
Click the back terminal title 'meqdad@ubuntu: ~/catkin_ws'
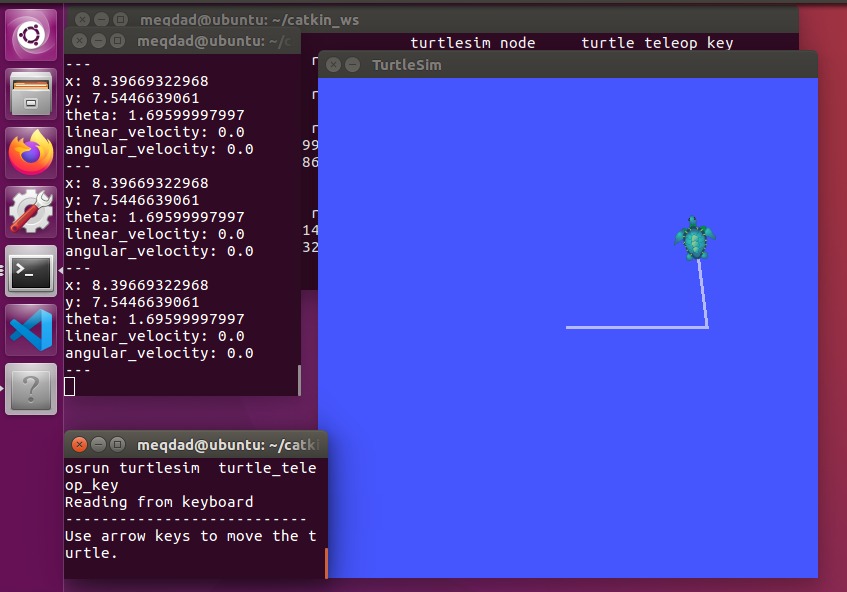pos(249,20)
